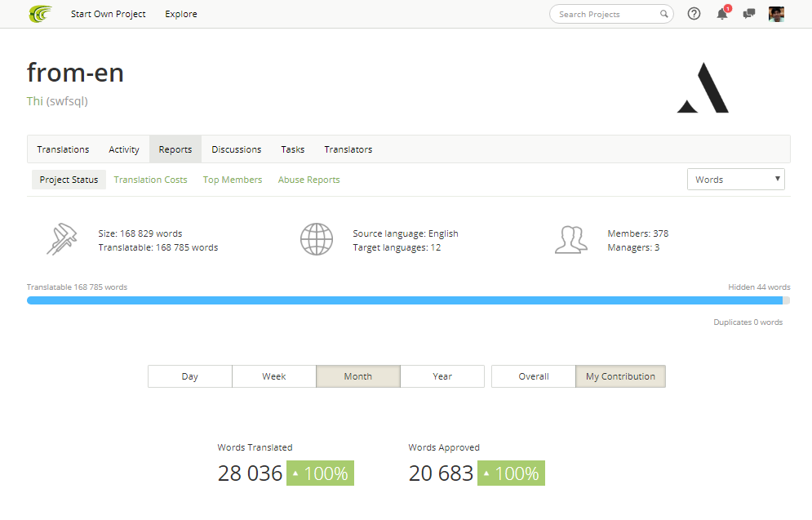Open the Translation Costs report
This screenshot has height=520, width=812.
150,180
